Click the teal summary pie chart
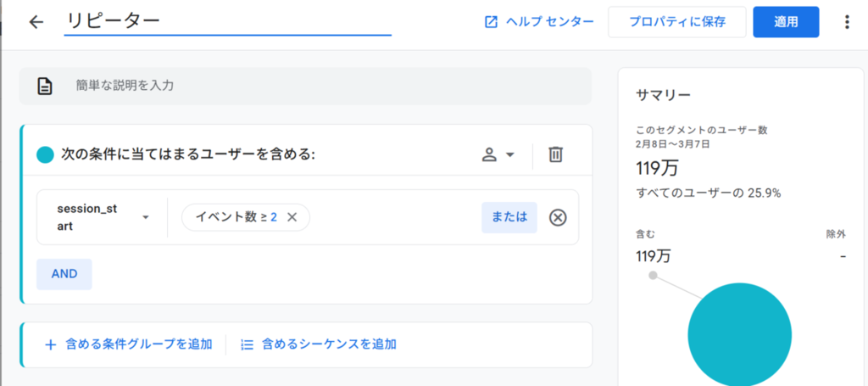 coord(739,334)
